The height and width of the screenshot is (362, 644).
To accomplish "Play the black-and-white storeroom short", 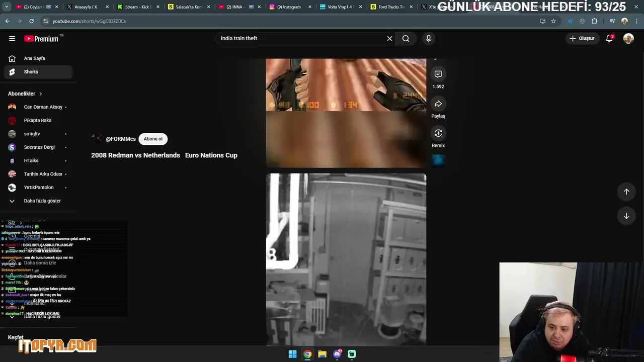I will (x=346, y=259).
